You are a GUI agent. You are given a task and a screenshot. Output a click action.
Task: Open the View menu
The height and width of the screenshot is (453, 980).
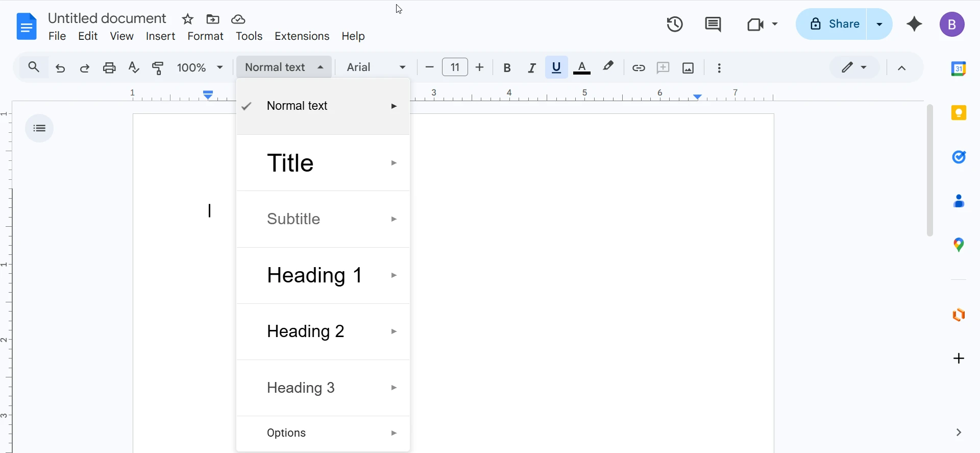122,36
